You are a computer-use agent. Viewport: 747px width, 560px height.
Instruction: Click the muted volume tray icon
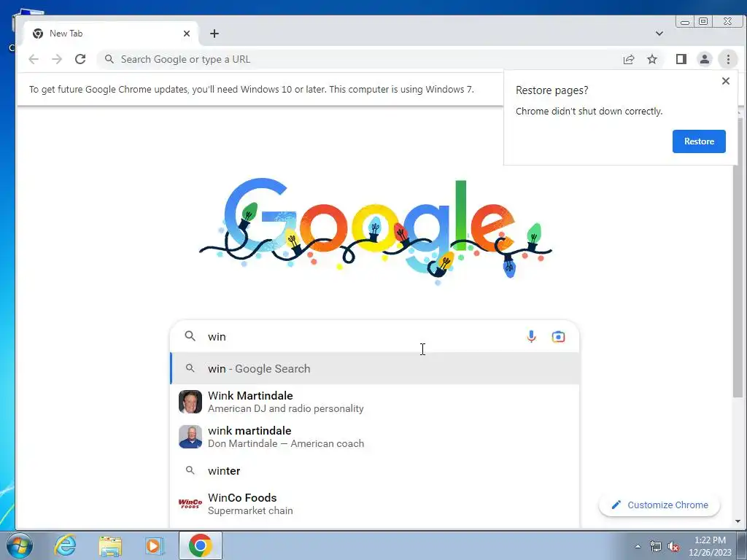673,547
